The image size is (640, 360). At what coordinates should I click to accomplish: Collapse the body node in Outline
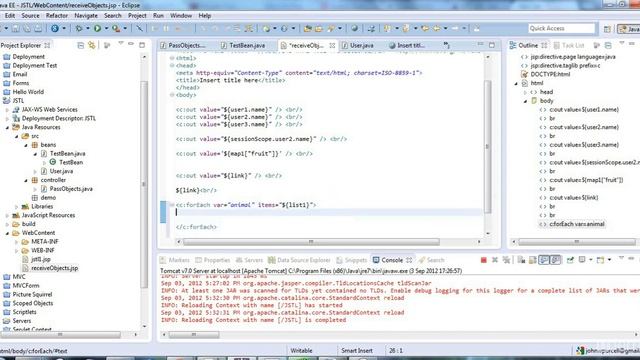pos(525,101)
